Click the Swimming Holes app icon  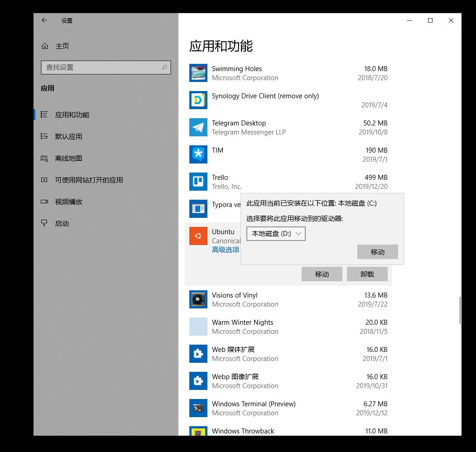click(x=198, y=73)
